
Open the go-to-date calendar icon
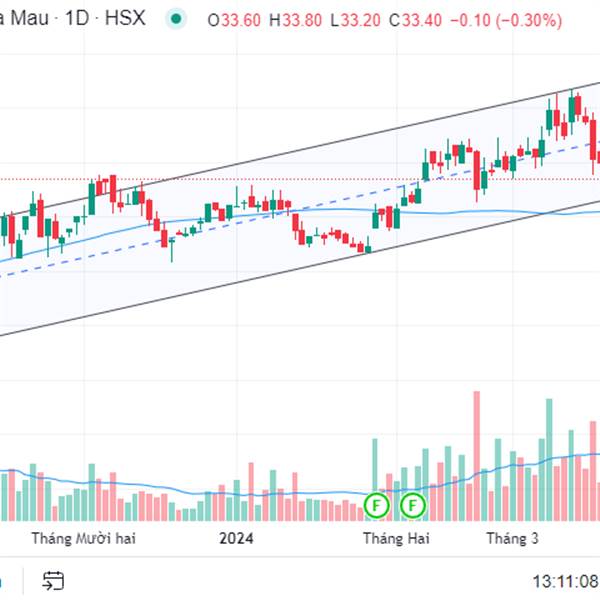53,581
